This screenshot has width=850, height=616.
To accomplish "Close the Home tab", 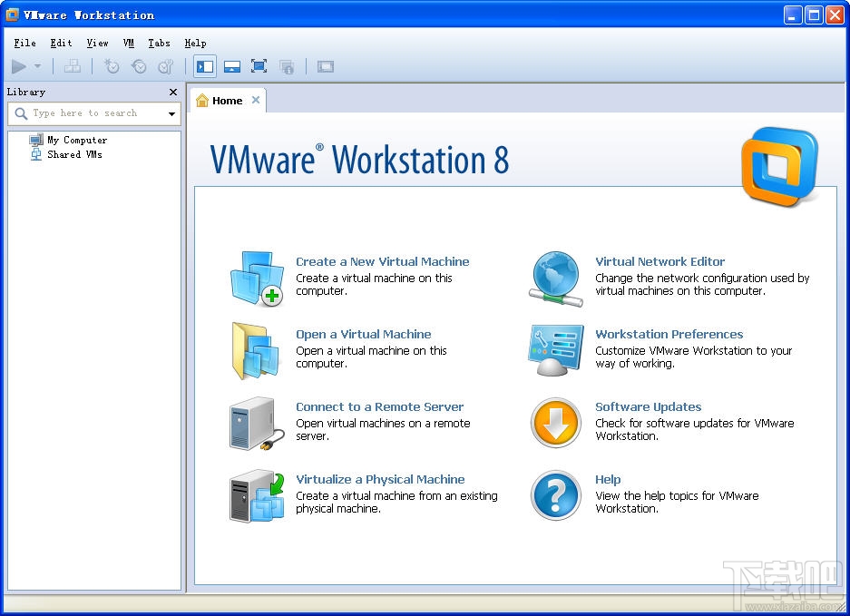I will point(256,101).
